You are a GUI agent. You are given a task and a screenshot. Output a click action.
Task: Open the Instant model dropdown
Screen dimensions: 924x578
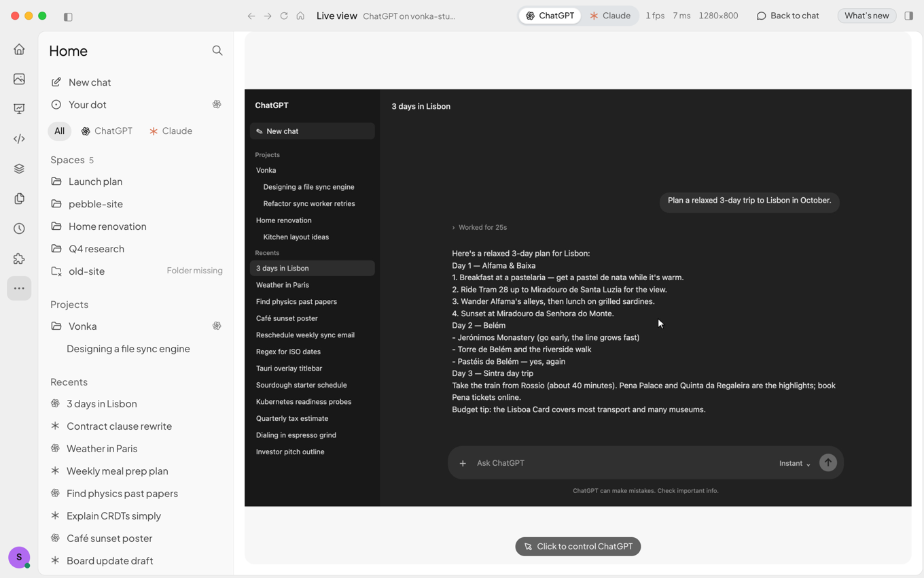[794, 463]
